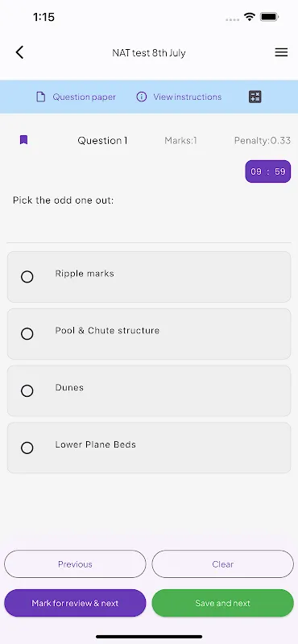298x644 pixels.
Task: Tap the Wi-Fi status icon
Action: (x=249, y=17)
